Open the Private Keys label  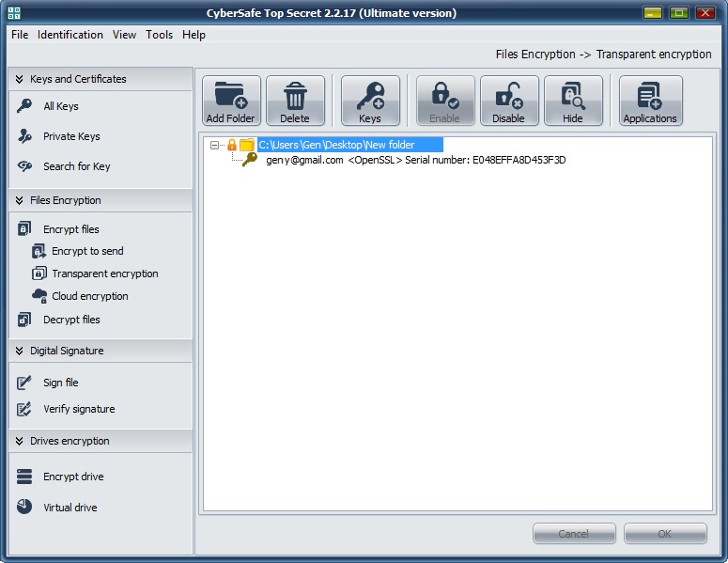(x=71, y=136)
